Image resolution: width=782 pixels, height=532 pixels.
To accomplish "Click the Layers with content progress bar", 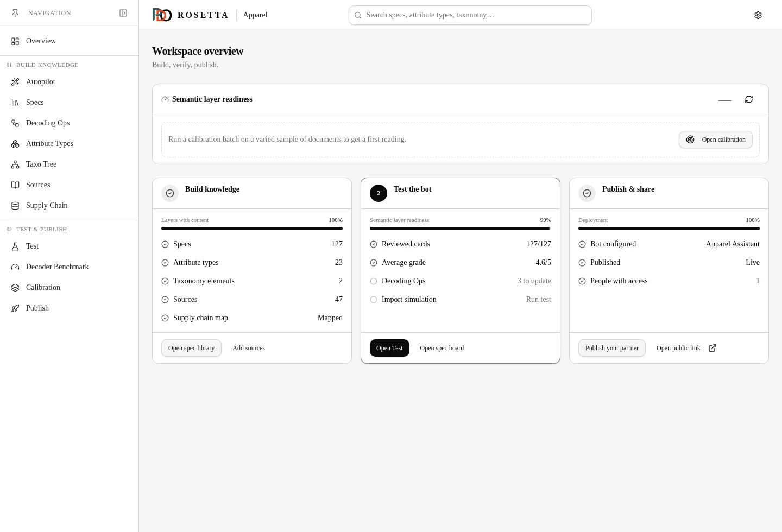I will [x=252, y=229].
